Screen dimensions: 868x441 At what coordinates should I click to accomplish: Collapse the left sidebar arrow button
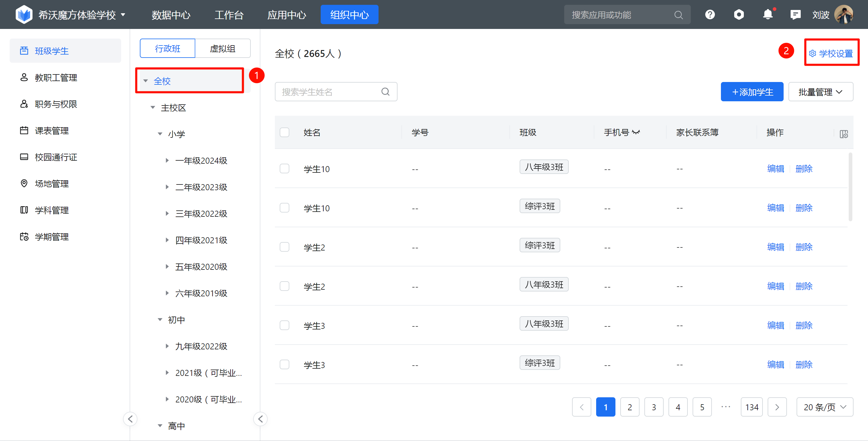click(130, 419)
